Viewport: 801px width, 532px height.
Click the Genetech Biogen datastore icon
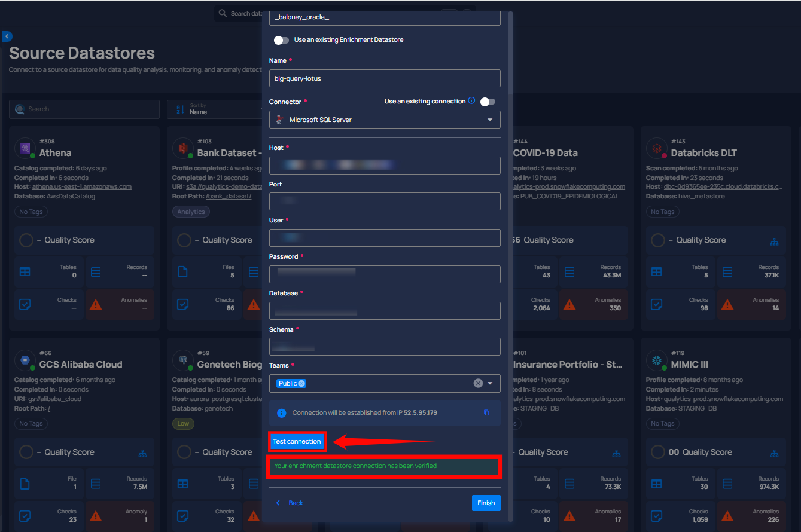182,360
